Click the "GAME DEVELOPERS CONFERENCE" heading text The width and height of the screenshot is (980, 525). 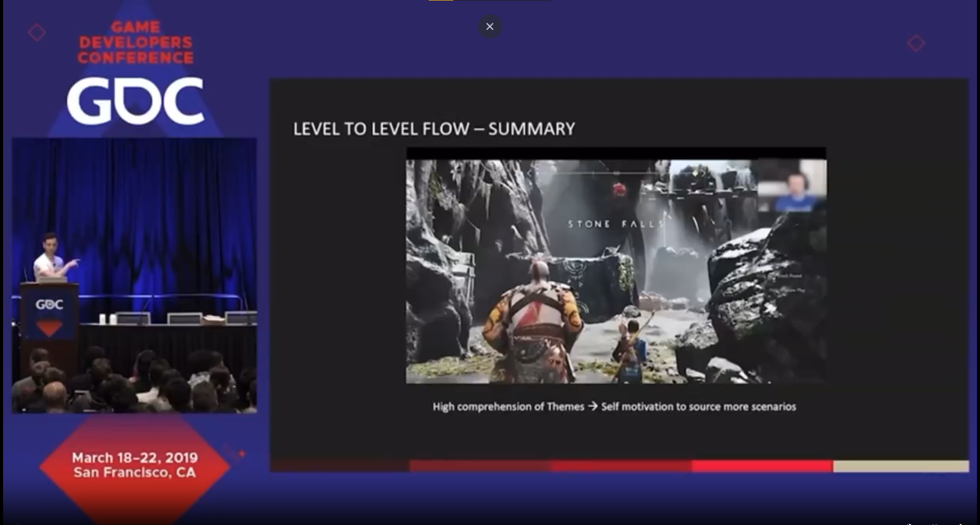pos(136,42)
